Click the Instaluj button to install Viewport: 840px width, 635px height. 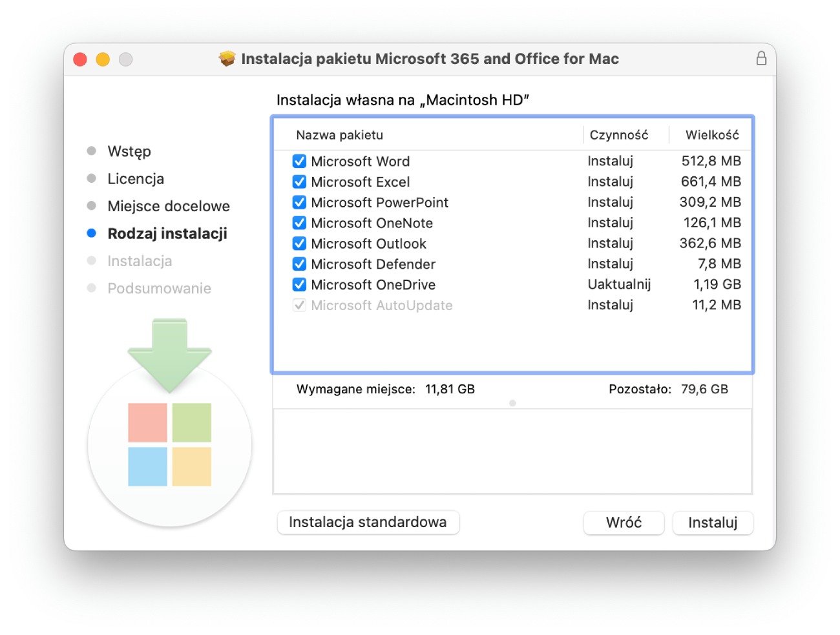[x=713, y=523]
